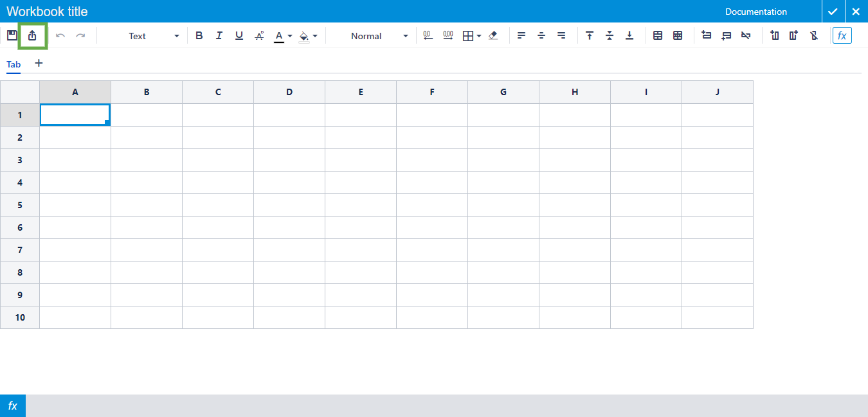Toggle underline formatting

(x=239, y=35)
